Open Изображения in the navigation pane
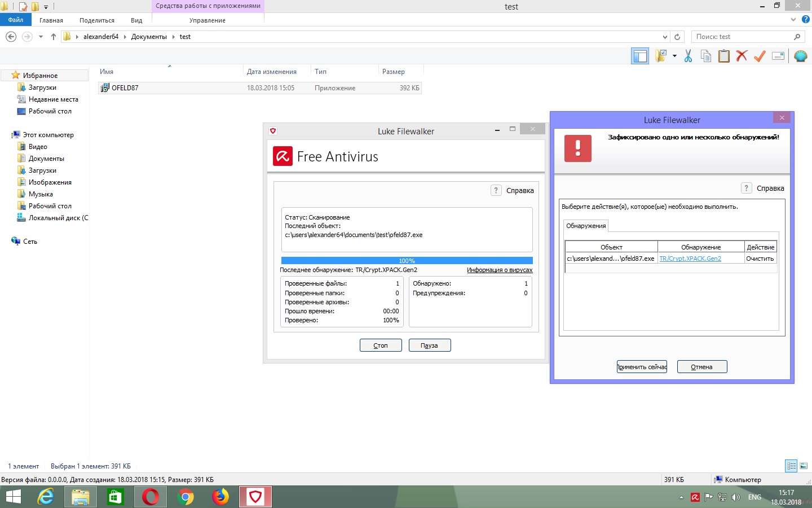This screenshot has height=508, width=812. 50,182
